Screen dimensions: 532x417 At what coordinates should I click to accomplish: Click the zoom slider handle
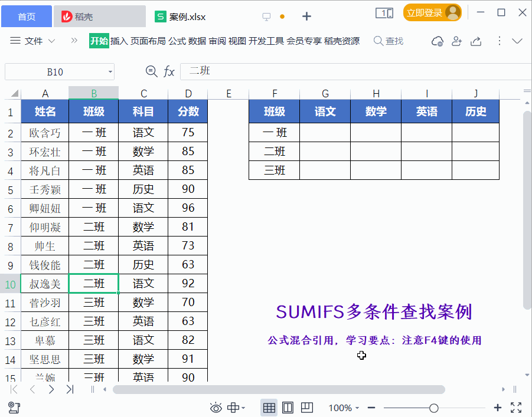(433, 408)
